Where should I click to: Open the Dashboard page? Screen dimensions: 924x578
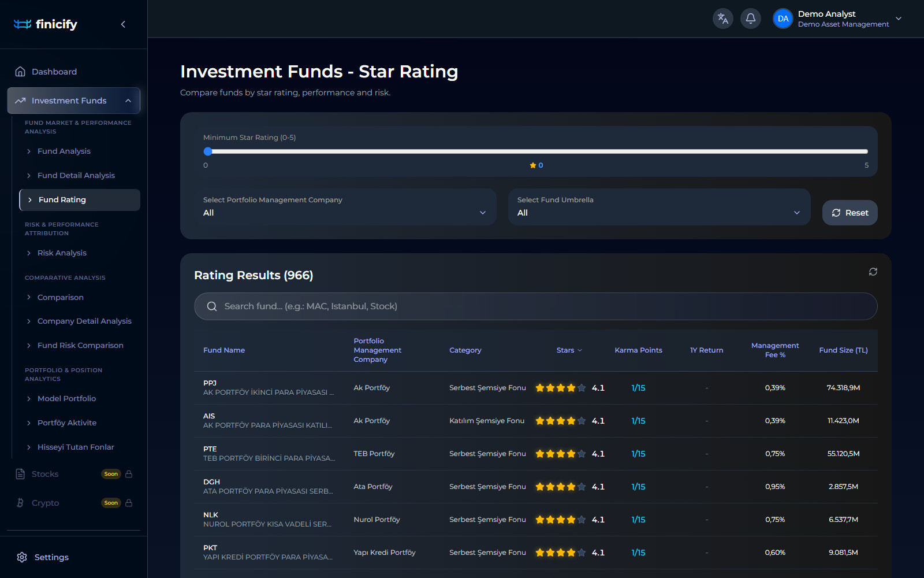[74, 72]
